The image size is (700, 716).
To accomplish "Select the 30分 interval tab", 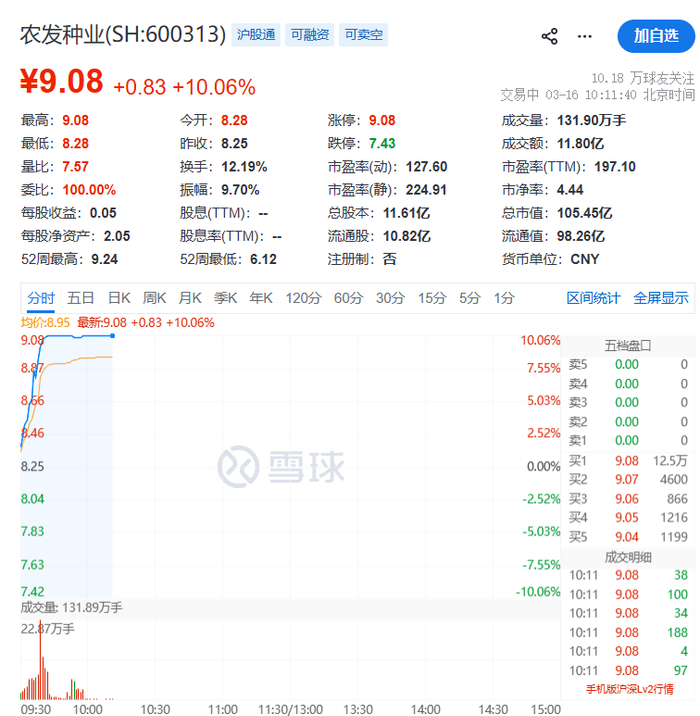I will (390, 298).
